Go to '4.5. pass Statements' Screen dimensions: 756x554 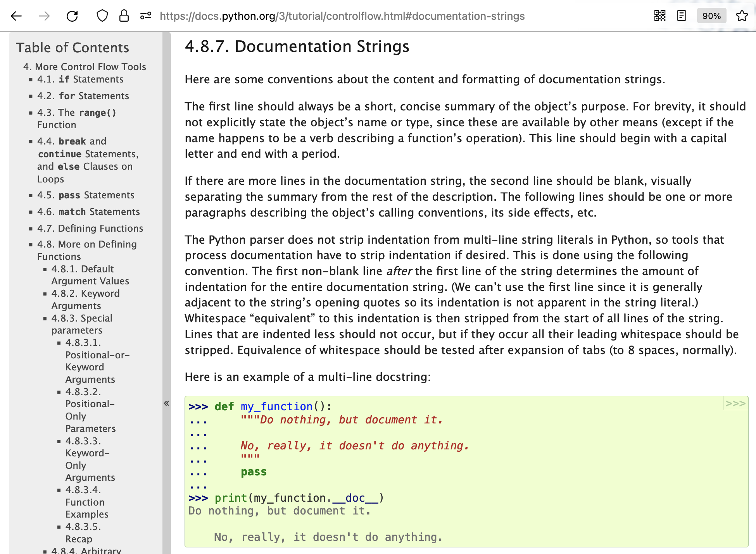pyautogui.click(x=86, y=195)
